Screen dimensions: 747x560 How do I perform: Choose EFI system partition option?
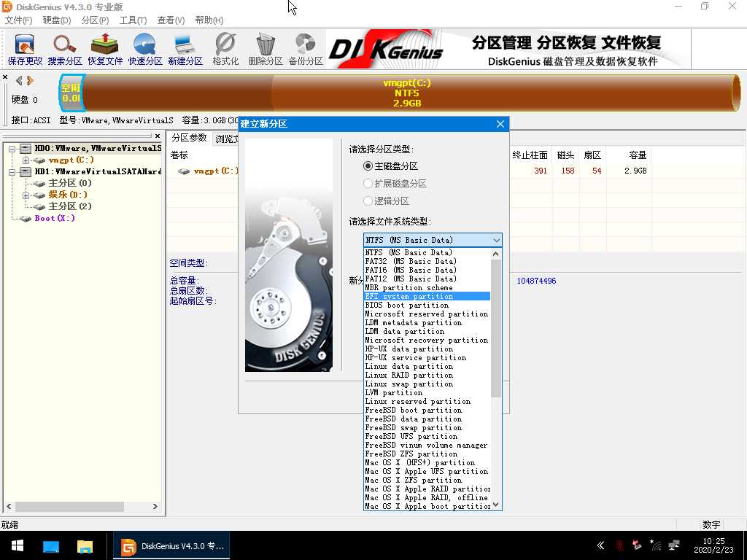pos(427,296)
